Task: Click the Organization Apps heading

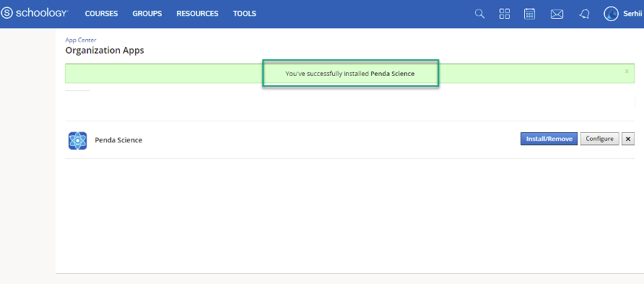Action: pyautogui.click(x=105, y=51)
